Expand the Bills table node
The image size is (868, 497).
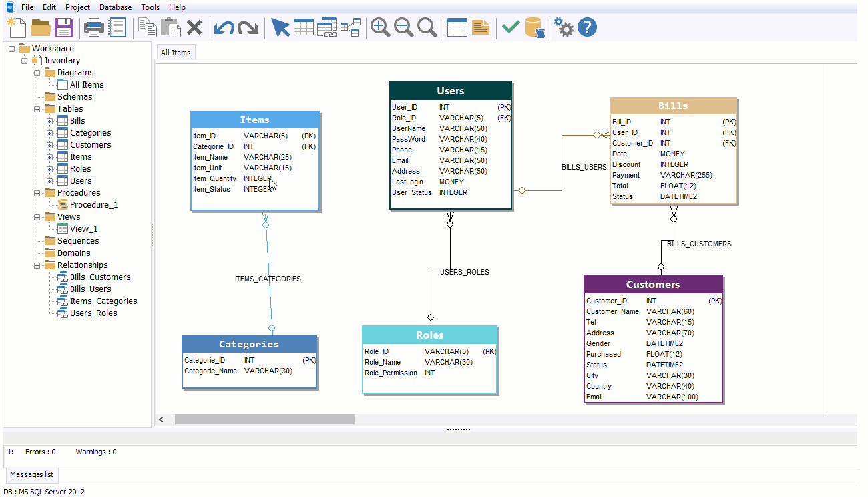(x=48, y=120)
